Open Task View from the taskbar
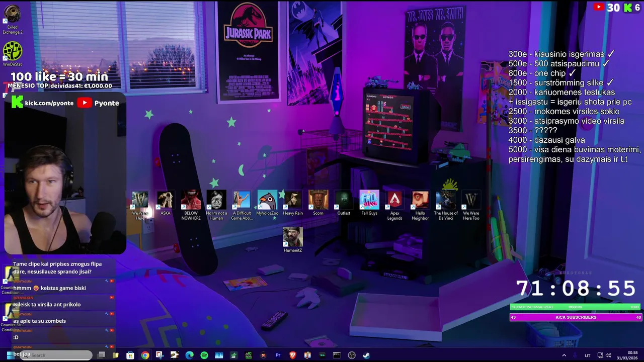Image resolution: width=644 pixels, height=362 pixels. tap(101, 355)
